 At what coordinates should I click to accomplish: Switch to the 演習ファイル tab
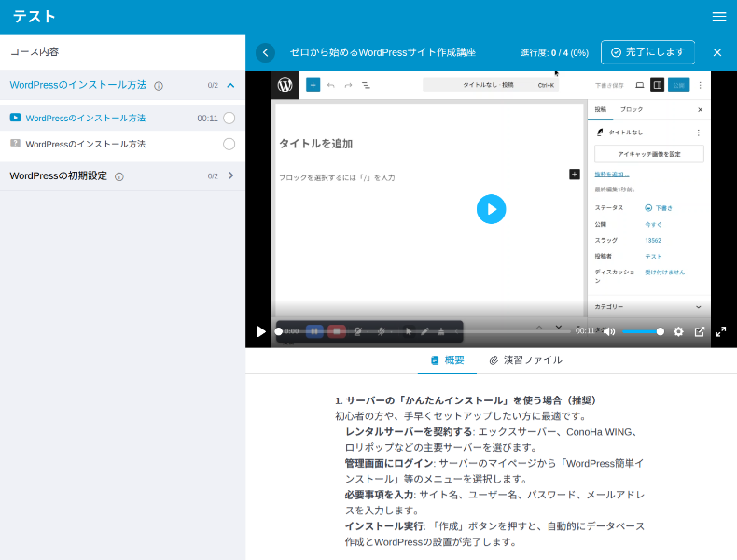pos(525,360)
